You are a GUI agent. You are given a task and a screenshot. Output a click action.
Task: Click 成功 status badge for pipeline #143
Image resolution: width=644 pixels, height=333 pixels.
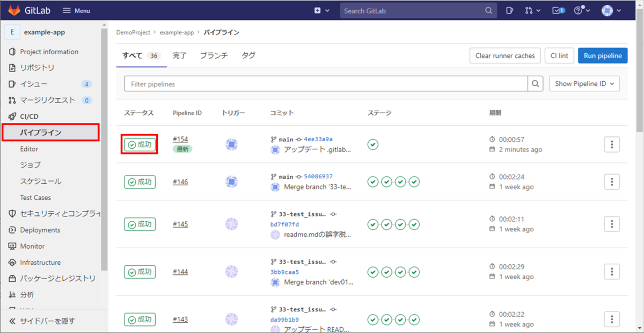click(x=140, y=320)
